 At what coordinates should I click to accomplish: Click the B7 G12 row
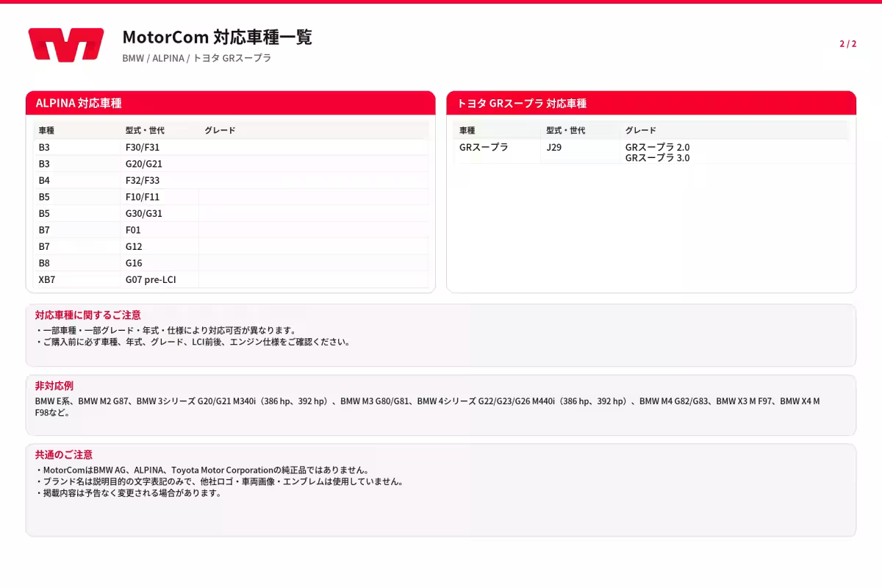click(x=231, y=246)
